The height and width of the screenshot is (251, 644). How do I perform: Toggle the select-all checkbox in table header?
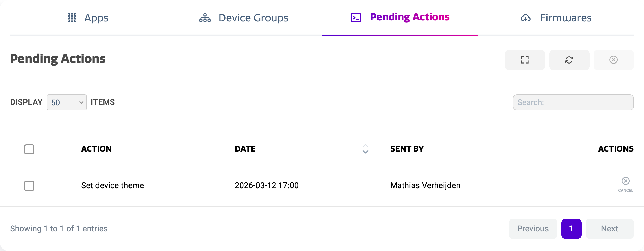29,149
